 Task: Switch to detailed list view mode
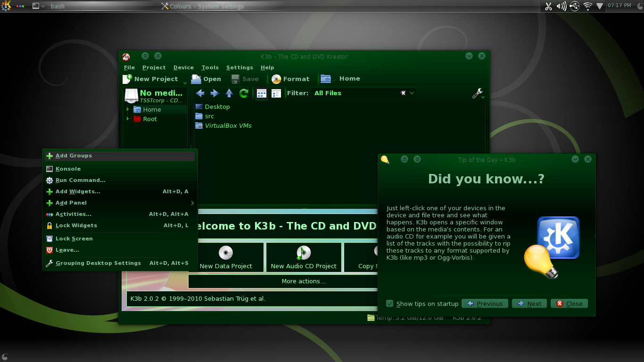coord(276,93)
